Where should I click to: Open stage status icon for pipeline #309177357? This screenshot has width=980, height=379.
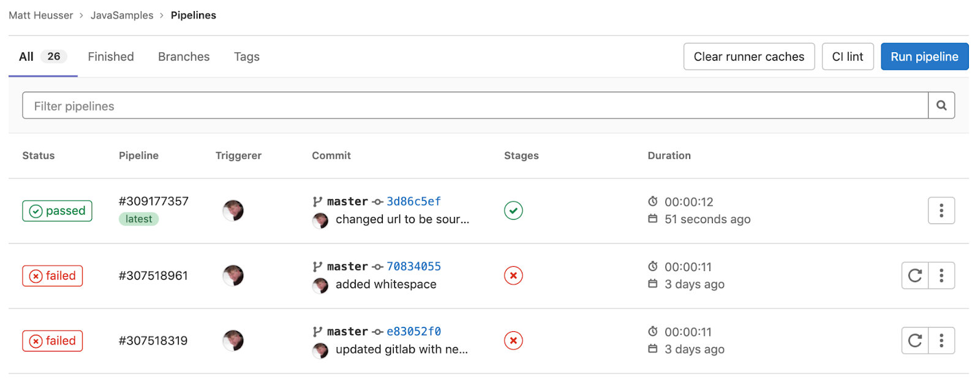[513, 210]
